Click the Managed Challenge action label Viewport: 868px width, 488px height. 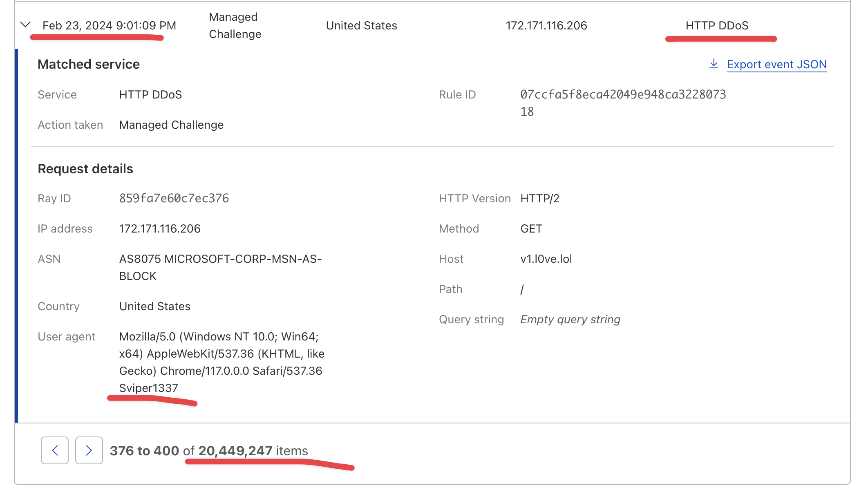[x=171, y=125]
